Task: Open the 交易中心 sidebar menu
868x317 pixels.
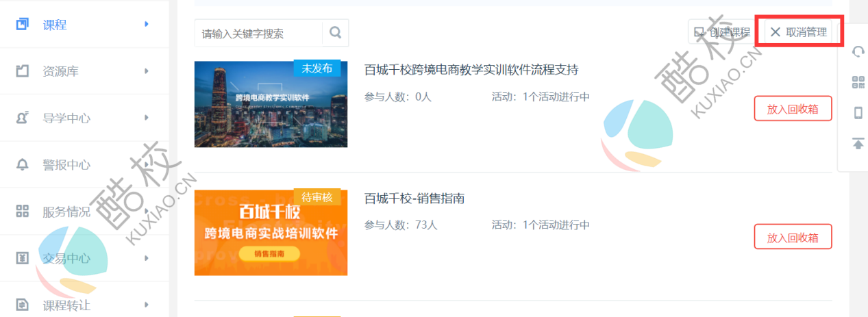Action: pos(84,258)
